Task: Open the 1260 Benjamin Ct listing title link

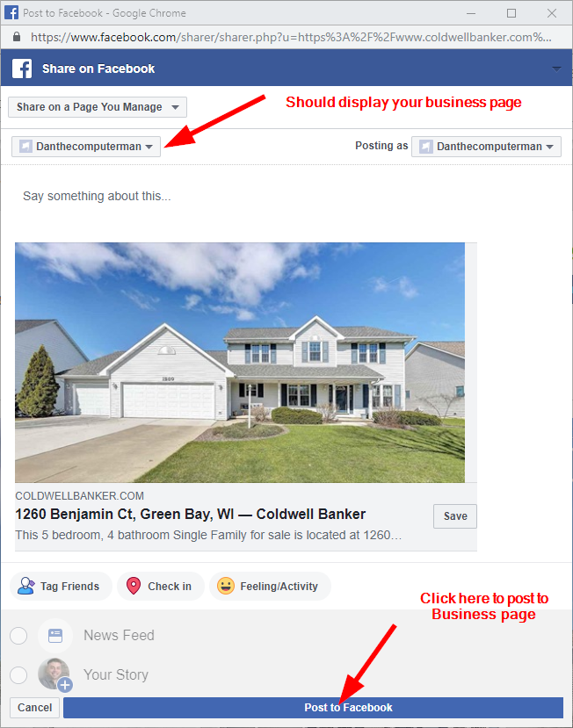Action: (191, 514)
